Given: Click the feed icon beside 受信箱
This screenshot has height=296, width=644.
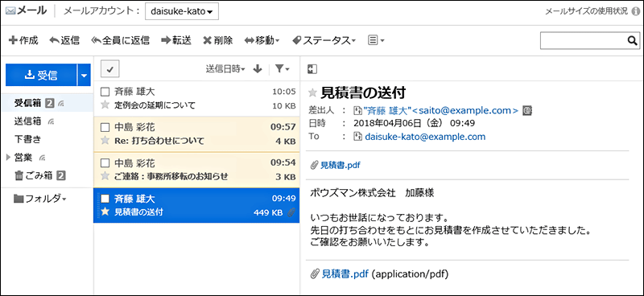Looking at the screenshot, I should pyautogui.click(x=61, y=104).
